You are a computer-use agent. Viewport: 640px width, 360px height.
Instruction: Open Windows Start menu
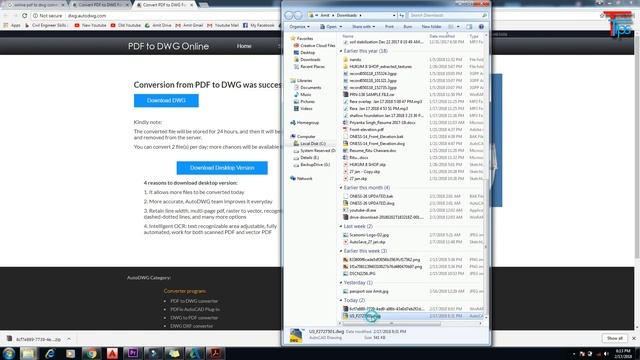coord(9,353)
